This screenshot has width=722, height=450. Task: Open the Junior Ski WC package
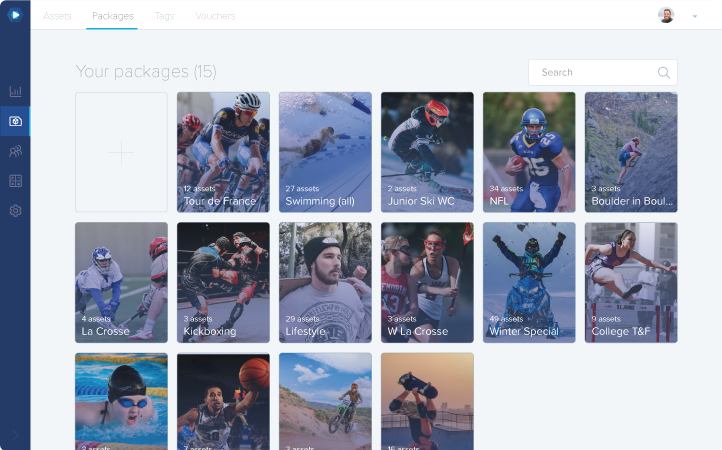(427, 152)
